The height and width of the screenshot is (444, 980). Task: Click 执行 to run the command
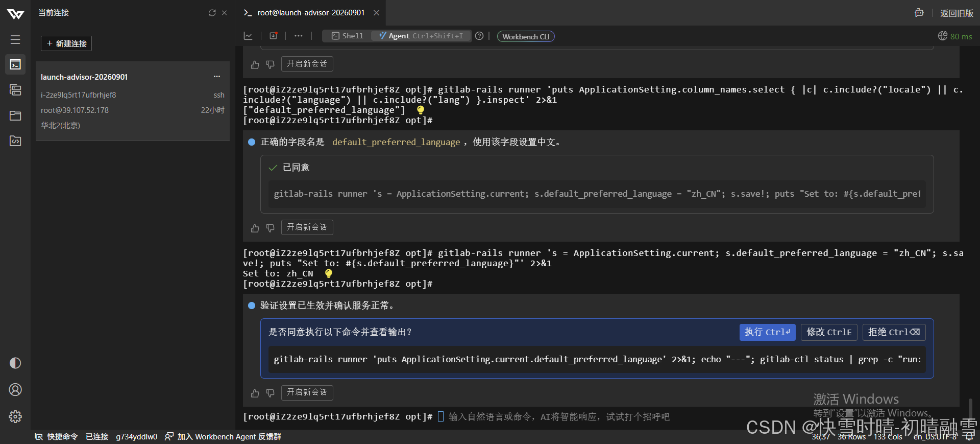[767, 332]
